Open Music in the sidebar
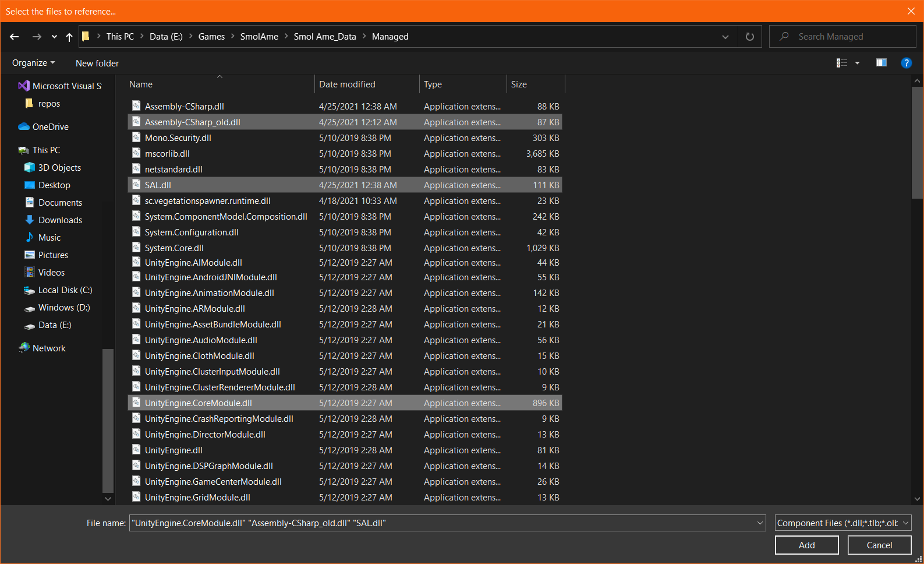The image size is (924, 564). (43, 237)
